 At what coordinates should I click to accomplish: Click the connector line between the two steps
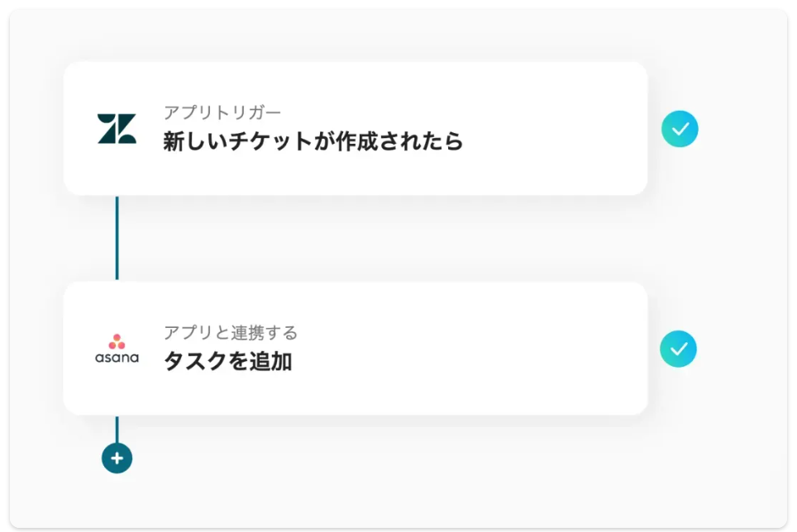pyautogui.click(x=117, y=238)
